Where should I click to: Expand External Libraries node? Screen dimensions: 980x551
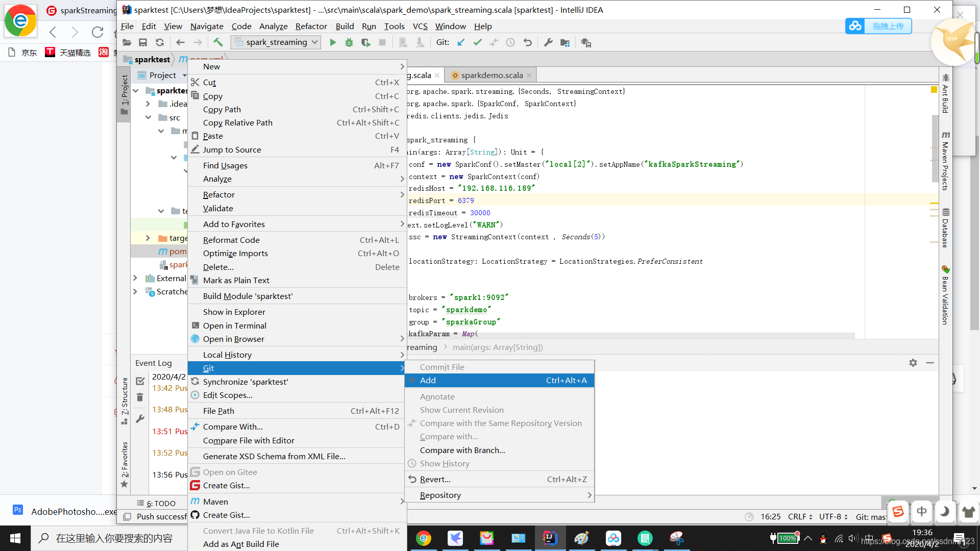[135, 278]
